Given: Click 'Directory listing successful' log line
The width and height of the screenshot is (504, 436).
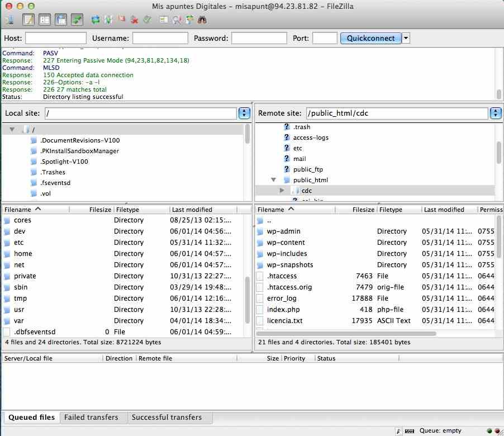Looking at the screenshot, I should (x=83, y=97).
